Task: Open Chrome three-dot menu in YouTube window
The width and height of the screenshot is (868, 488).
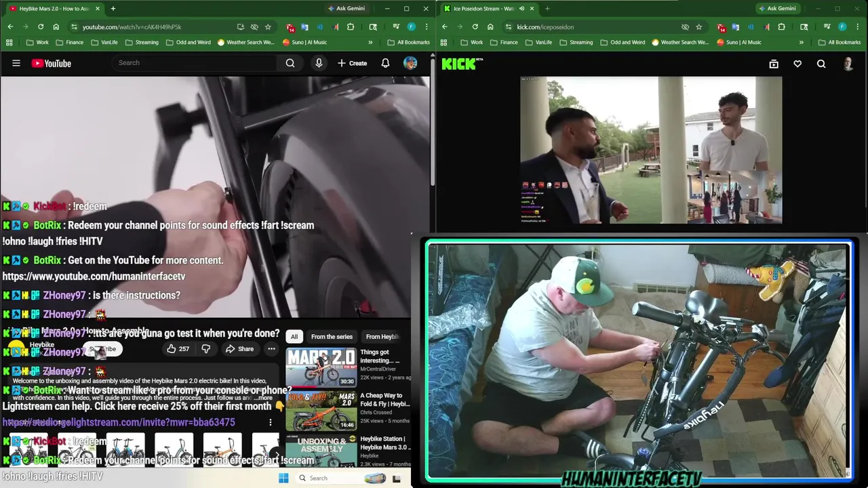Action: tap(426, 26)
